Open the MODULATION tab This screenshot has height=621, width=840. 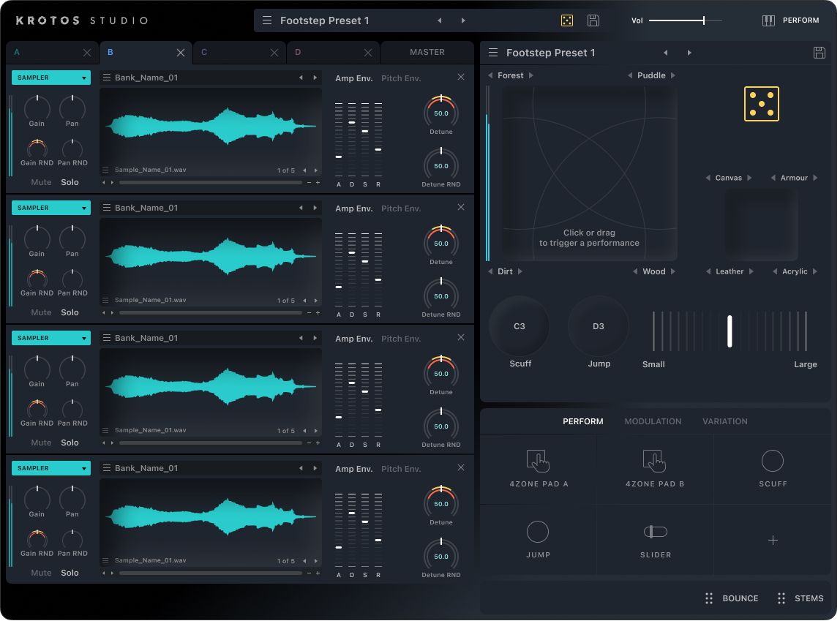coord(653,421)
